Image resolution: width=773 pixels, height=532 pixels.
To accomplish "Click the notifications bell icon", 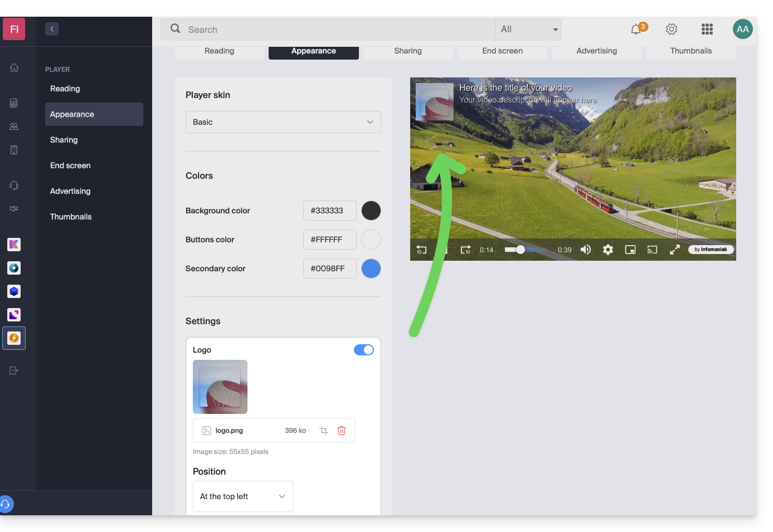I will pyautogui.click(x=636, y=30).
